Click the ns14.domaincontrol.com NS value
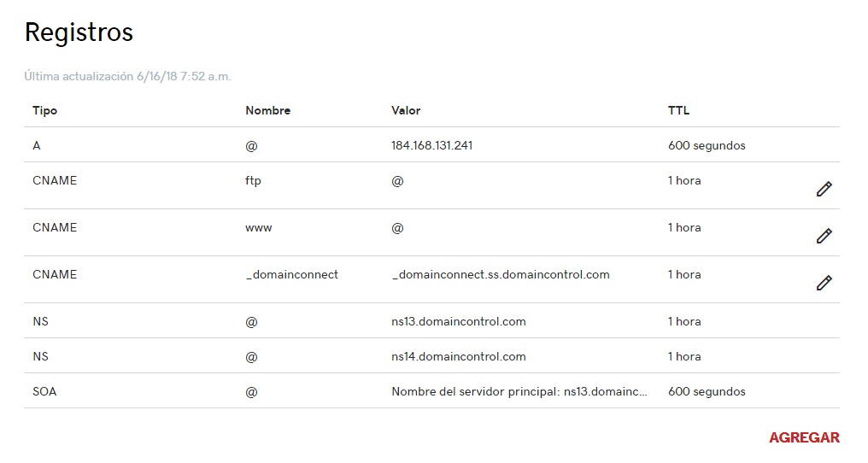The height and width of the screenshot is (463, 868). pos(458,356)
